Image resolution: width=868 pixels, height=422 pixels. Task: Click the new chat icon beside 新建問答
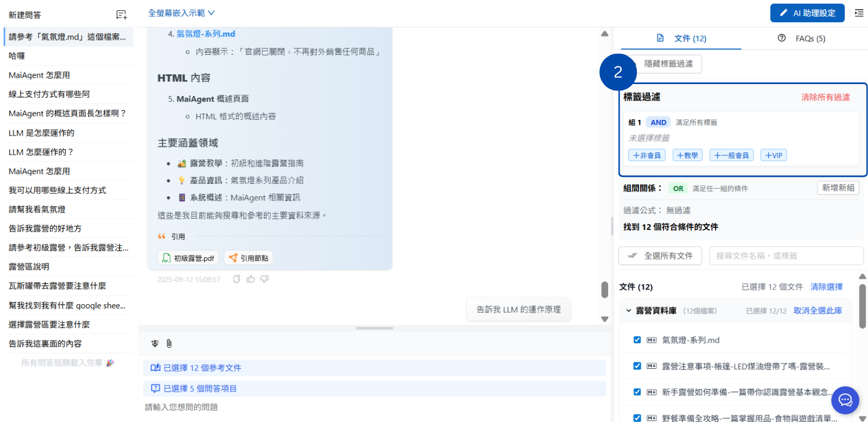122,15
